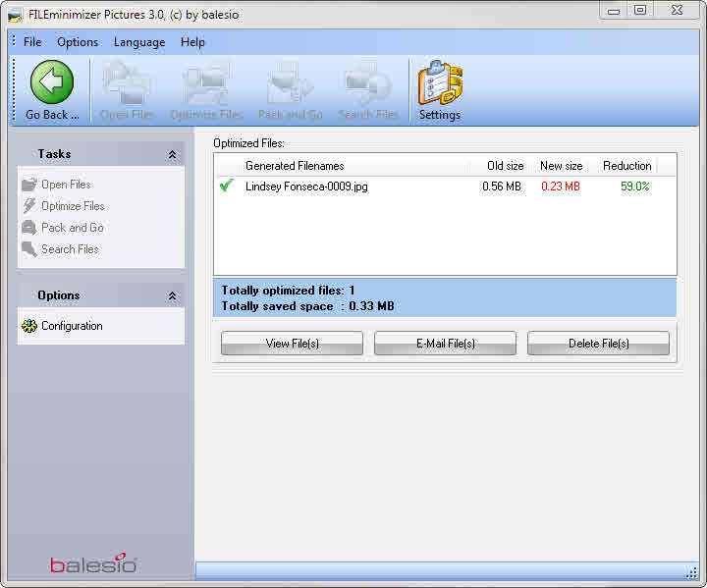The width and height of the screenshot is (707, 588).
Task: Minimize the FILEminimizer window
Action: click(x=613, y=11)
